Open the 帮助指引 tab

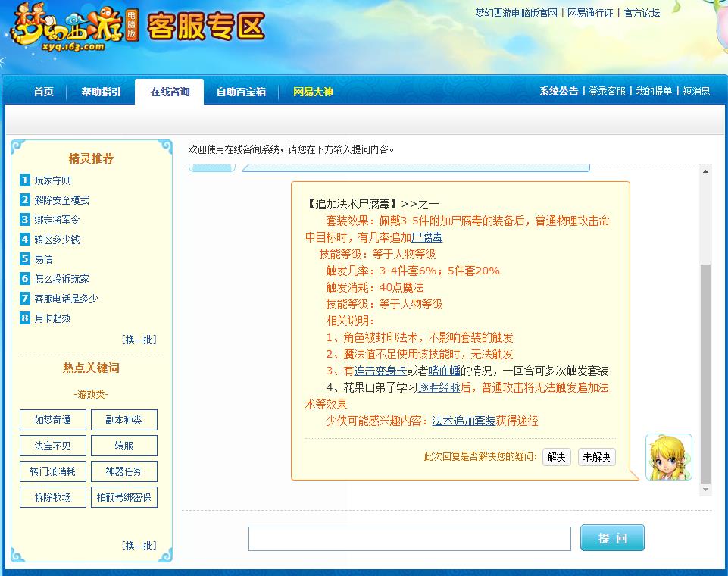[x=99, y=92]
